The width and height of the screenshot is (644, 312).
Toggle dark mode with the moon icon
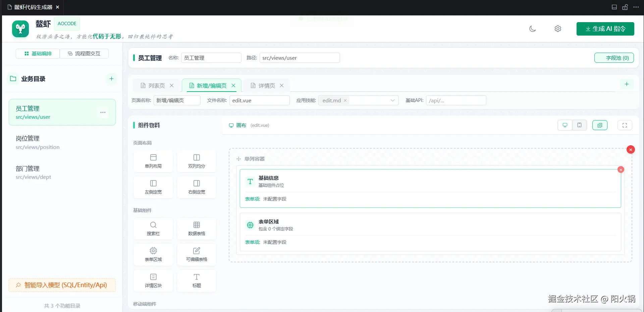tap(532, 29)
